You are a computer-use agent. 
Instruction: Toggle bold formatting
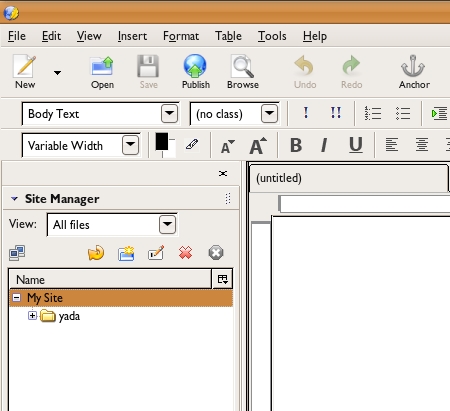click(296, 145)
